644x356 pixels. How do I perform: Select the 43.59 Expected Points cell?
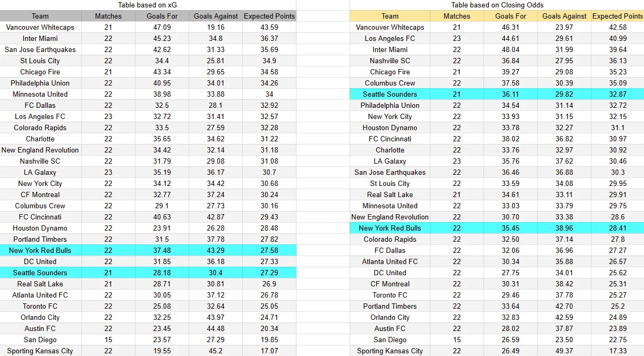269,27
